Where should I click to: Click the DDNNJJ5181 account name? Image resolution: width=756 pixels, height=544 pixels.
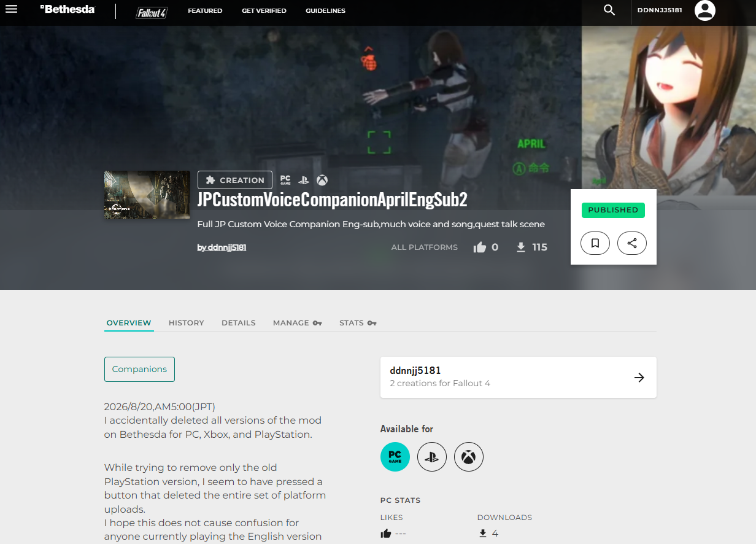[x=660, y=10]
